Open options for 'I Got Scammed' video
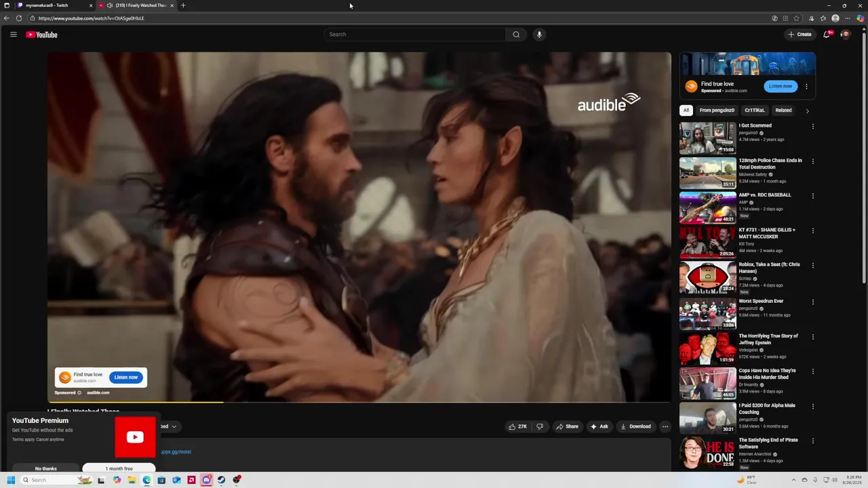868x488 pixels. (813, 126)
